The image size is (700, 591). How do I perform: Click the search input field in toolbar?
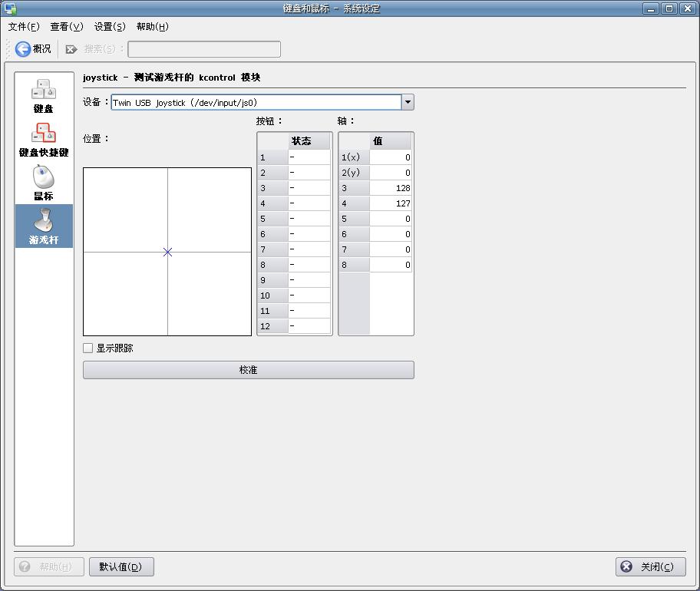(x=204, y=49)
